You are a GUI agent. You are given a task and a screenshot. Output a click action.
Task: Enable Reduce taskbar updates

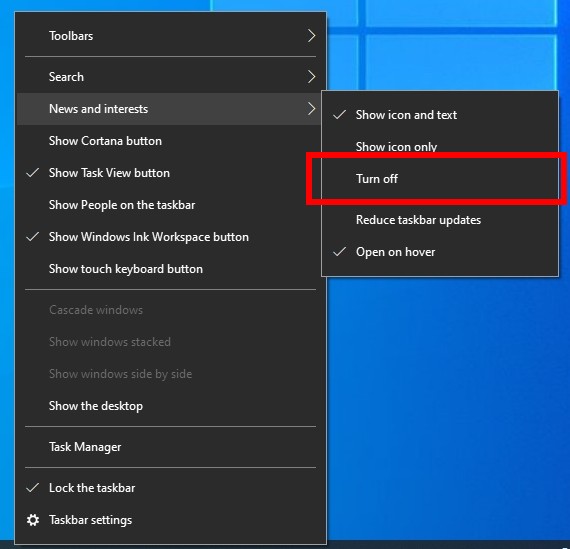440,220
